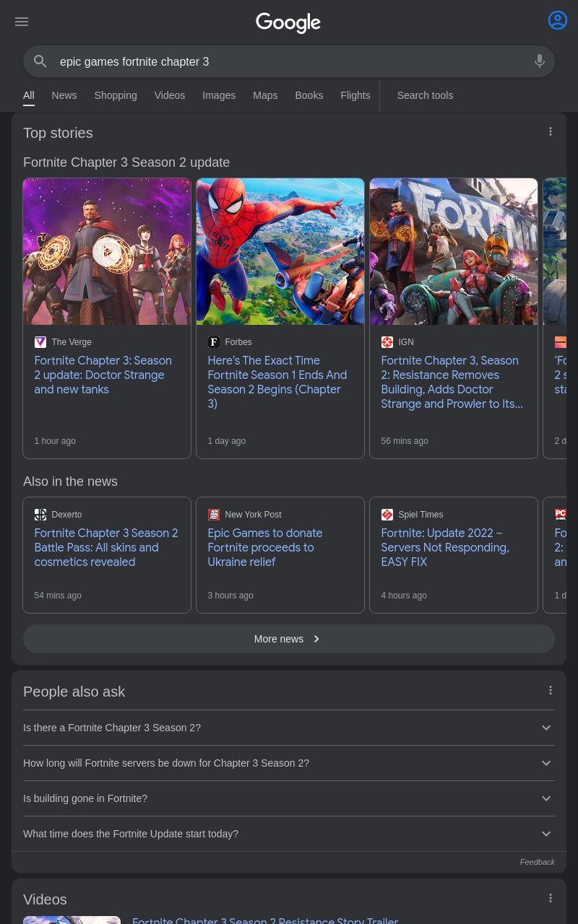Screen dimensions: 578x924
Task: Click the search magnifier icon
Action: 40,61
